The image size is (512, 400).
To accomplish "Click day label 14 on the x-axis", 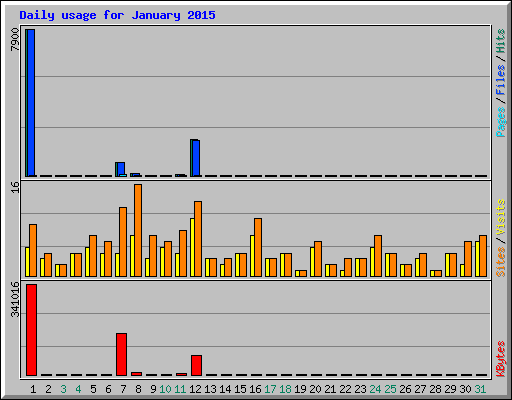I will coord(225,389).
